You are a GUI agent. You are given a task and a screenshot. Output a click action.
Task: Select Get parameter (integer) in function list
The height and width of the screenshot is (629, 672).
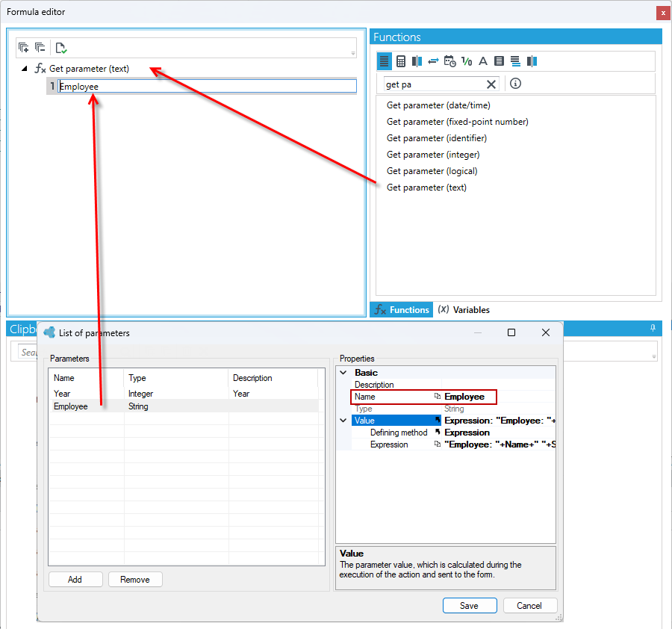(x=433, y=155)
